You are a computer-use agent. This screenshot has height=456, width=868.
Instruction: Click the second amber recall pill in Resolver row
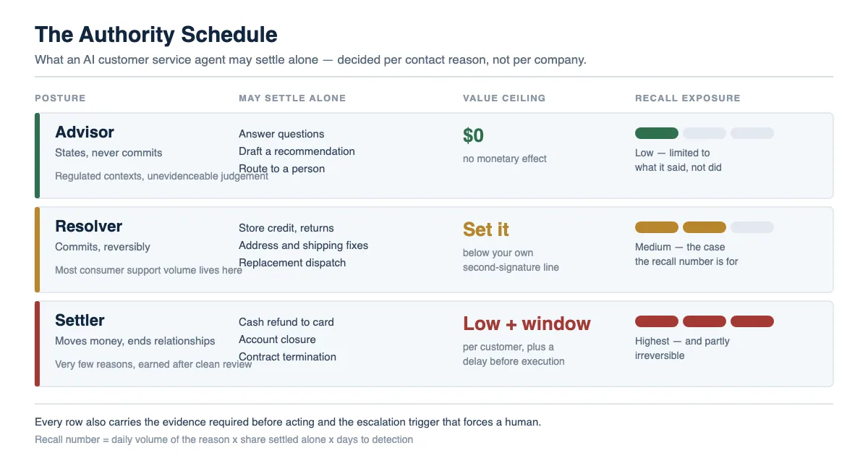pyautogui.click(x=705, y=227)
